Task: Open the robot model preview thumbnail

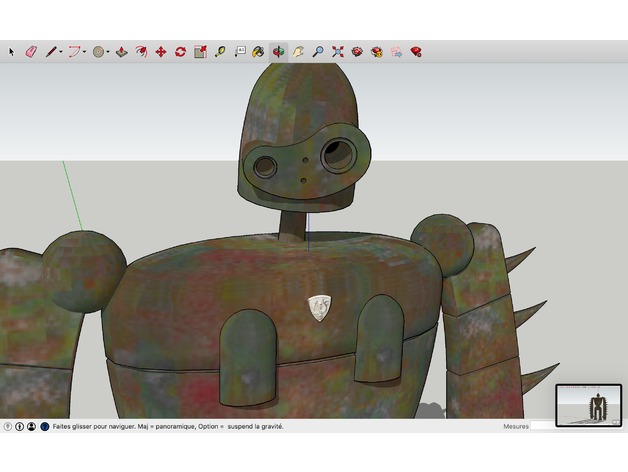Action: (x=589, y=405)
